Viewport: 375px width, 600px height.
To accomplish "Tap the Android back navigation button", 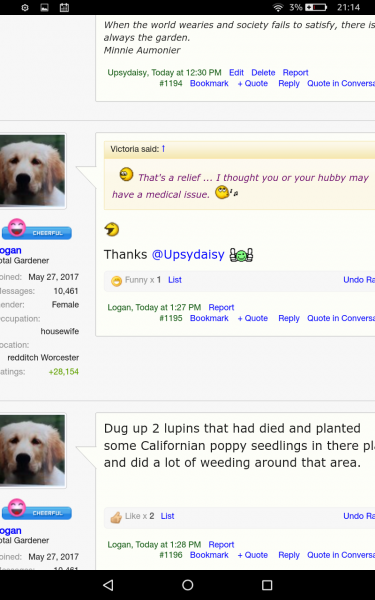I will pos(108,585).
